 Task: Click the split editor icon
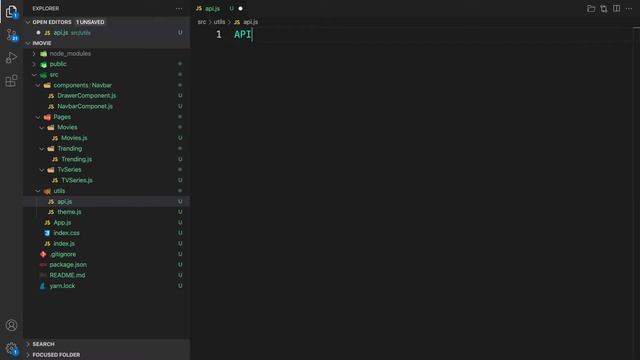[616, 9]
